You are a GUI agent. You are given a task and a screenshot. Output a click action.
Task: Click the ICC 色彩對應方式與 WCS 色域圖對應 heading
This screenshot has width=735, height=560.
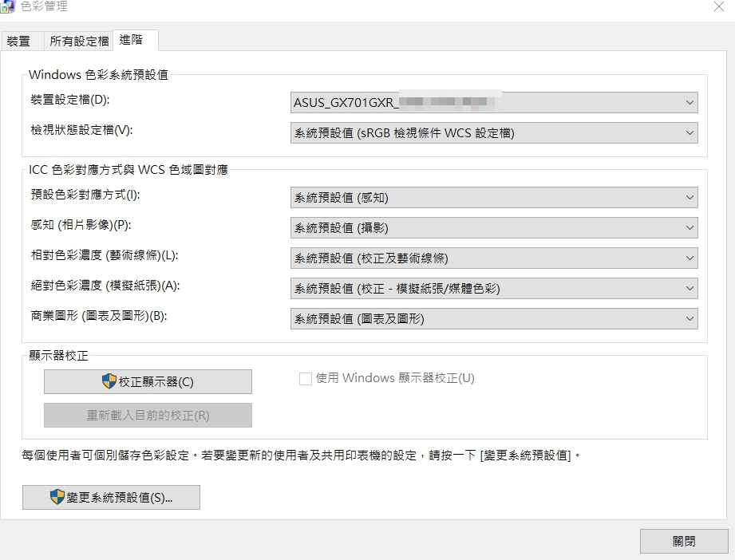128,170
